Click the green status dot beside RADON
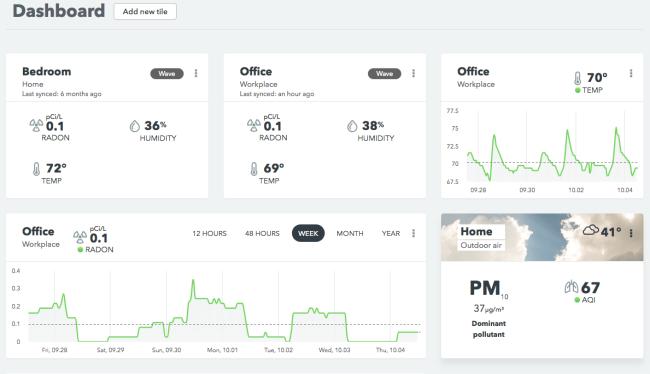Screen dimensions: 650x374 (x=80, y=250)
